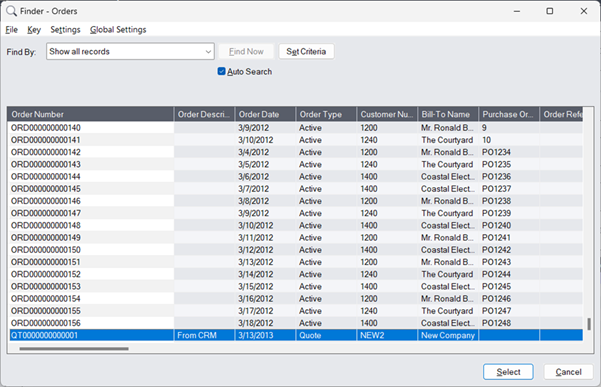The width and height of the screenshot is (601, 387).
Task: Click the Purchase Or... column header
Action: [509, 114]
